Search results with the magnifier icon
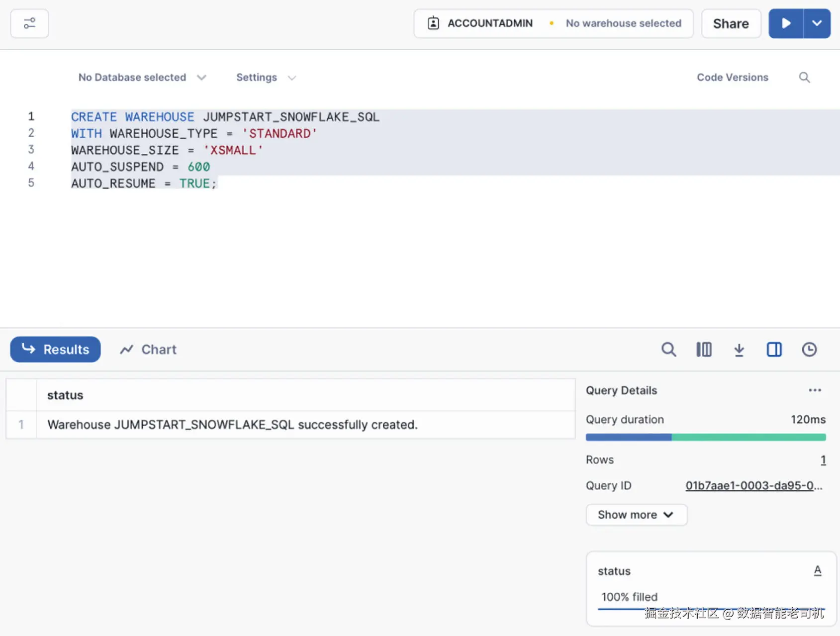 (668, 350)
